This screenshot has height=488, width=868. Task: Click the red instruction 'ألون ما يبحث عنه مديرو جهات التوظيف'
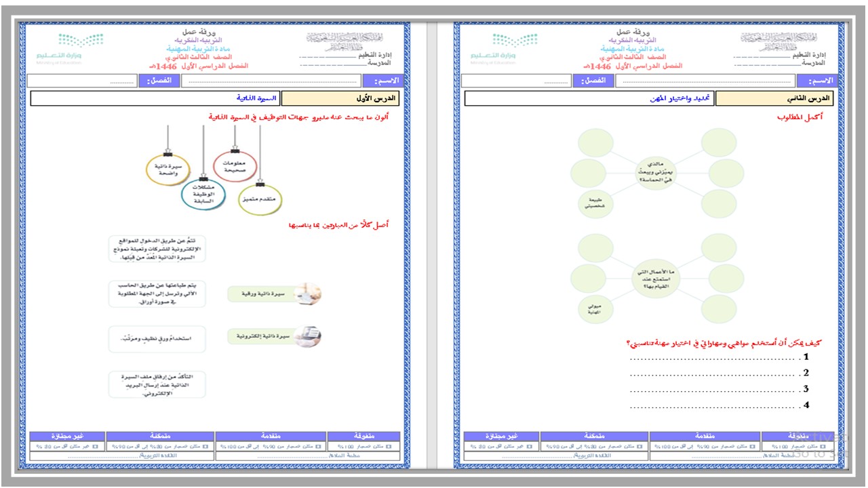pos(298,117)
